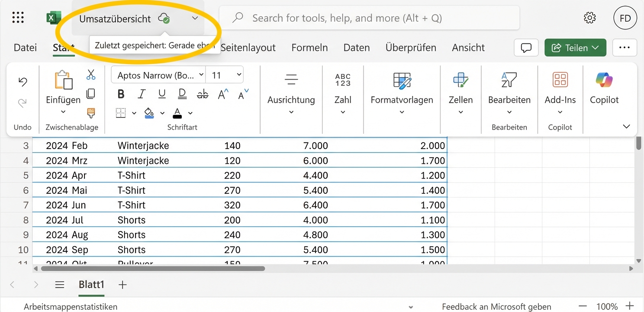This screenshot has width=644, height=312.
Task: Switch to the Formeln ribbon tab
Action: click(x=309, y=48)
